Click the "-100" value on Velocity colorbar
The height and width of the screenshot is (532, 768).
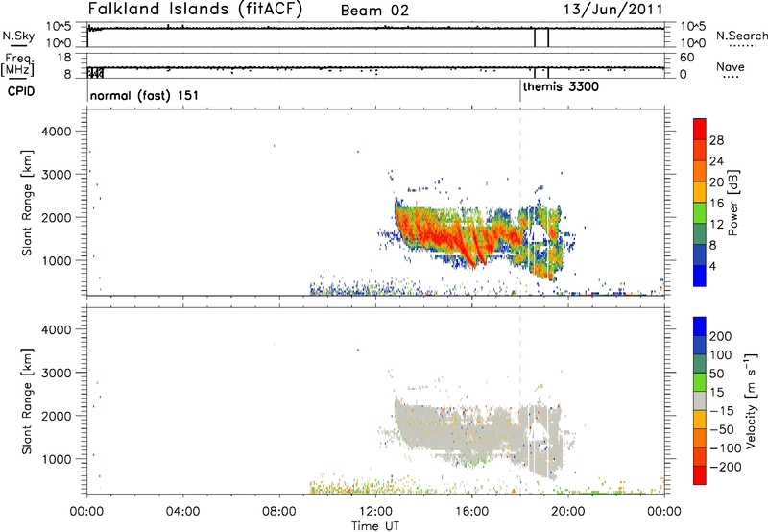pyautogui.click(x=726, y=448)
